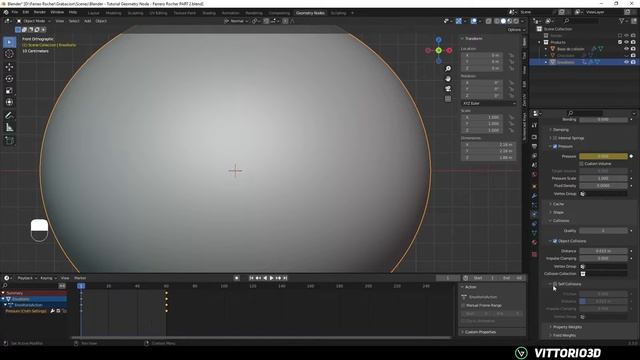Toggle animation keyframe dot for Pressure
This screenshot has height=360, width=640.
point(631,156)
